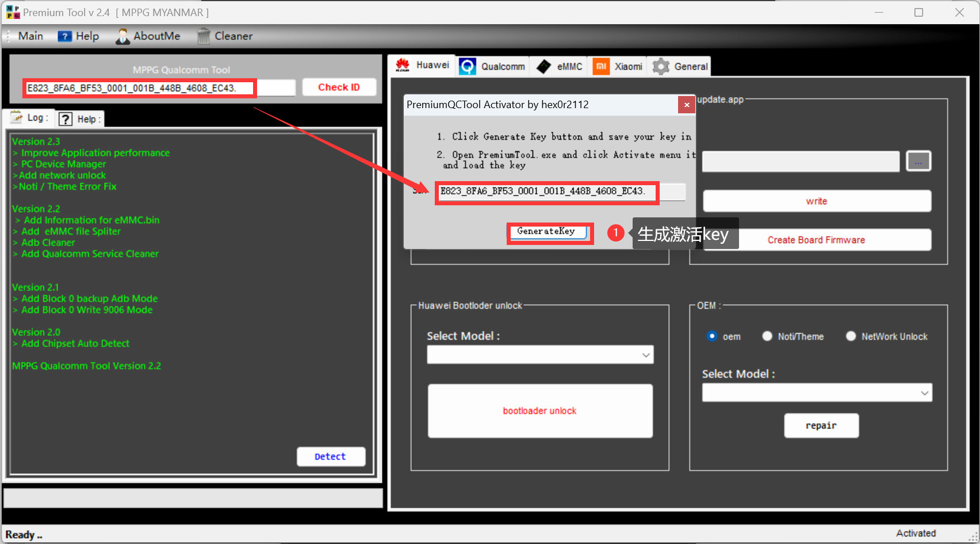Click 'Add Chipset Auto Detect' log line
The image size is (980, 544).
[x=71, y=343]
